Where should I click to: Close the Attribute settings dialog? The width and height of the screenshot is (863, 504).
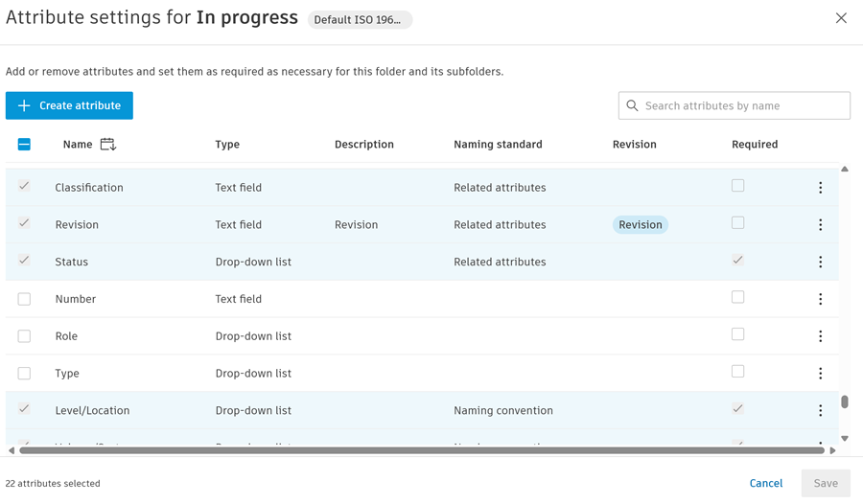click(x=841, y=18)
